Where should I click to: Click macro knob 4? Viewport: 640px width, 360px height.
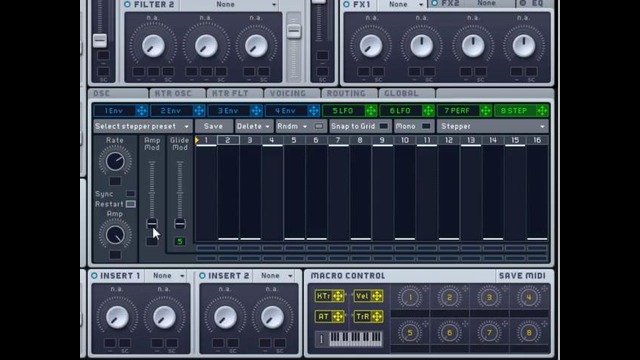coord(529,298)
